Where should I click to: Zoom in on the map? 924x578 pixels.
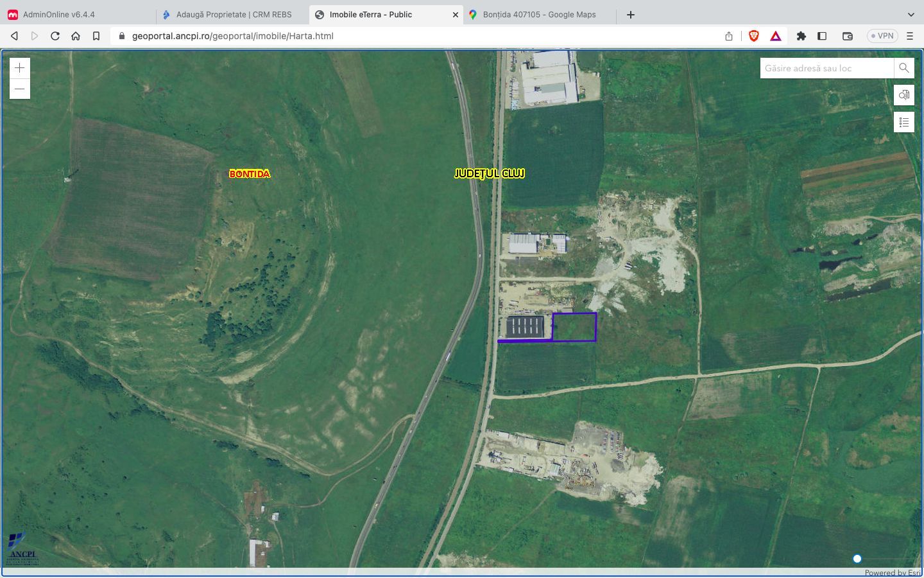pos(20,68)
